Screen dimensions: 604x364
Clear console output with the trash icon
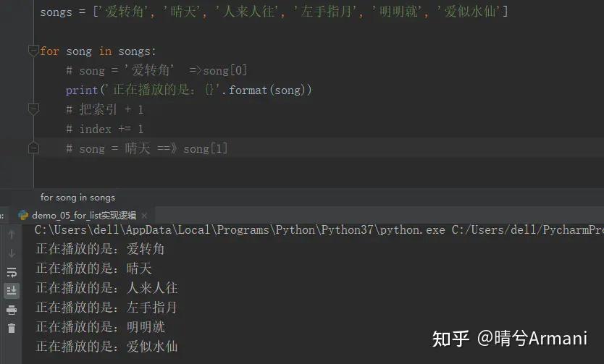[12, 329]
